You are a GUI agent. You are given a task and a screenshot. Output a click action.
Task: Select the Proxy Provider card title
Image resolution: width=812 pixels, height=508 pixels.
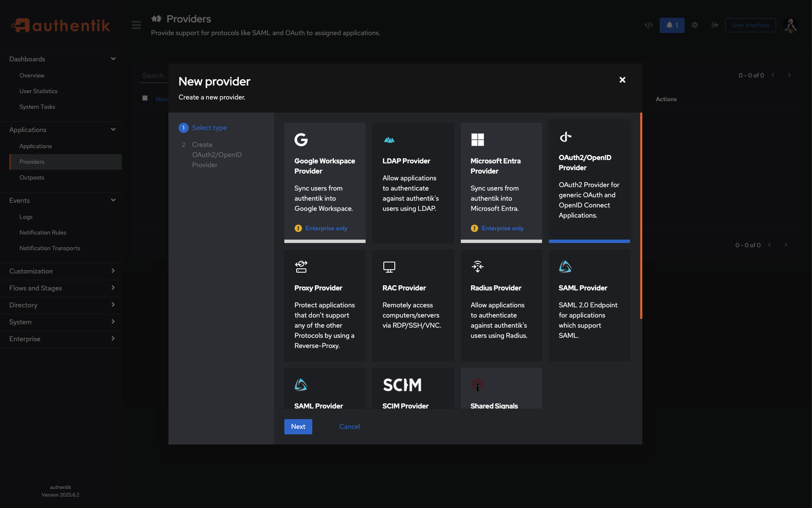point(318,288)
